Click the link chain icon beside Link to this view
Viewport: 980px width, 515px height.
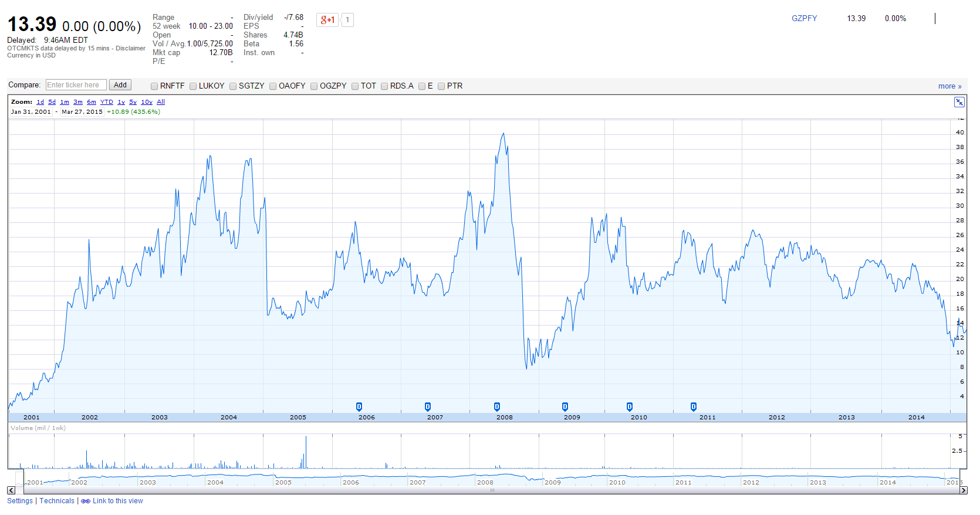click(x=86, y=502)
